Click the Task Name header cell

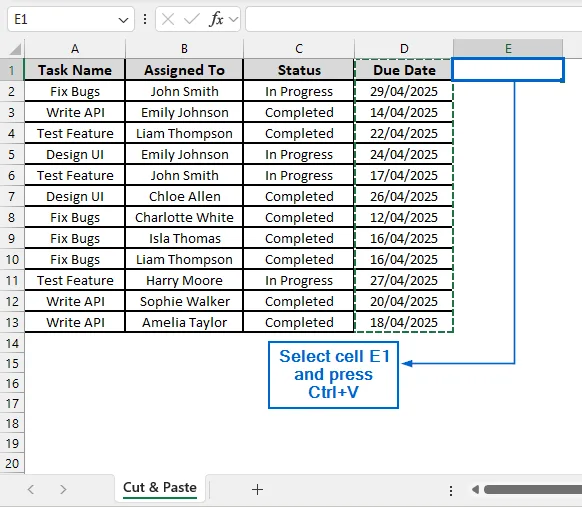75,70
